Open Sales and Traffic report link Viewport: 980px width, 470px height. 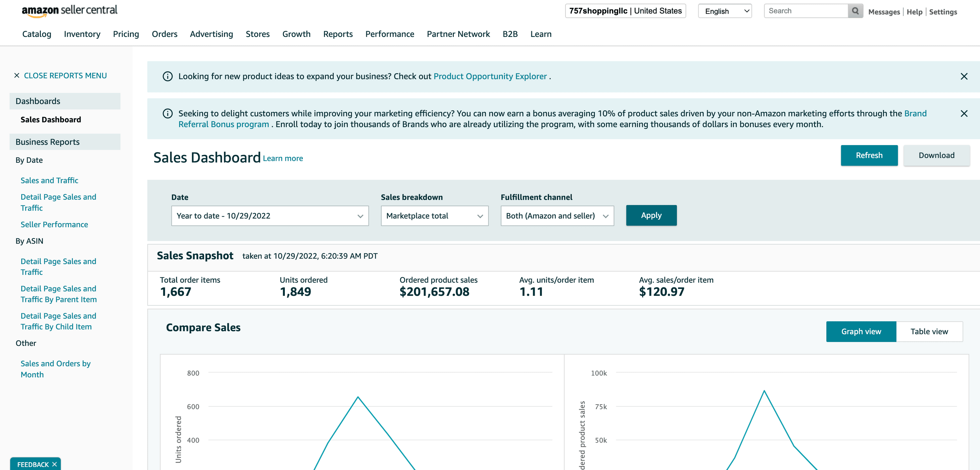(x=49, y=180)
